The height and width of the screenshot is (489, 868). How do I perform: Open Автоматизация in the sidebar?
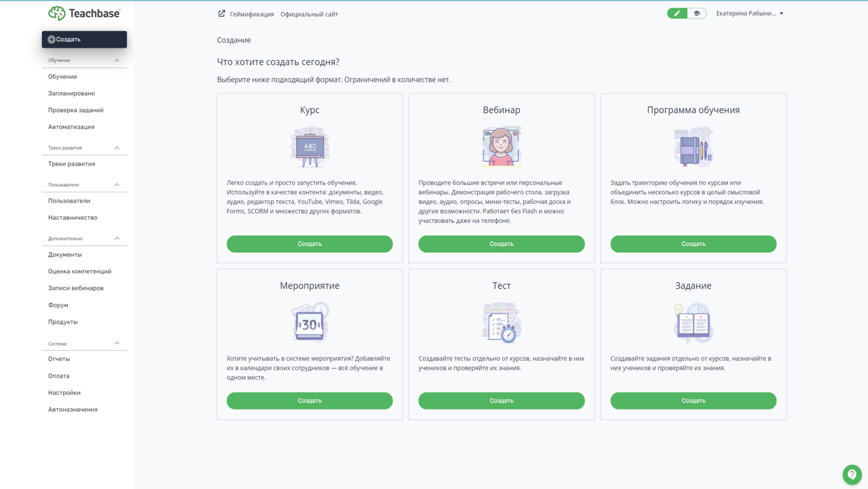[71, 127]
